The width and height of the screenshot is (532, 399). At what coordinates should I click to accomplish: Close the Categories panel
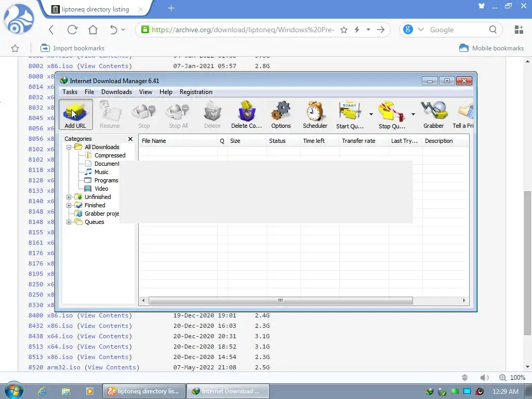(130, 139)
